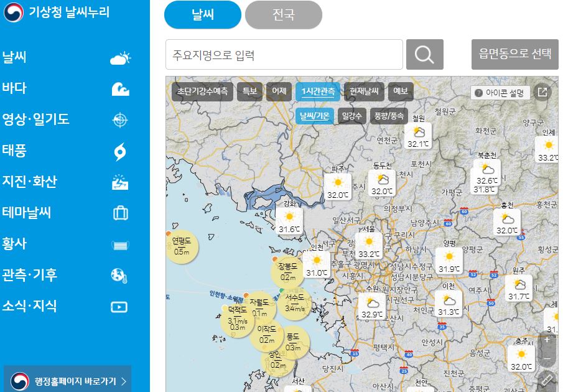
Task: Go to 행정홈페이지 바로가기 link
Action: point(68,380)
